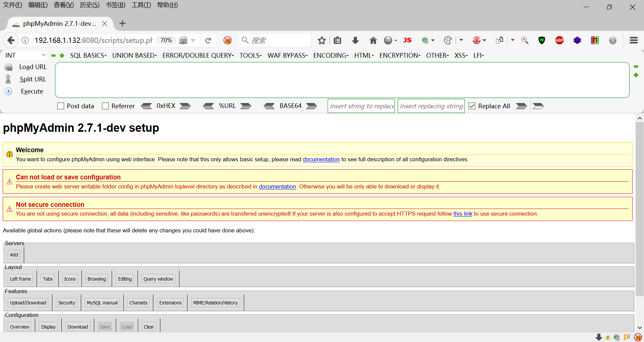Open the INT type dropdown
The width and height of the screenshot is (644, 342).
pyautogui.click(x=25, y=55)
